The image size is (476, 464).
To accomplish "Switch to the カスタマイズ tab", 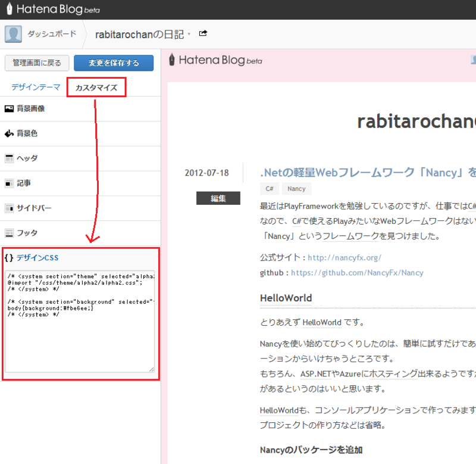I will coord(96,86).
